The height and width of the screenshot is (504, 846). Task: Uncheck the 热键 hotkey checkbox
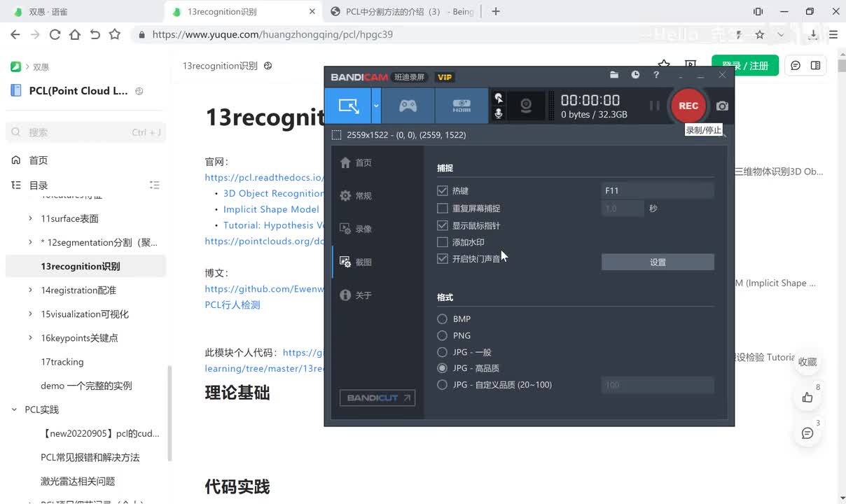point(442,190)
